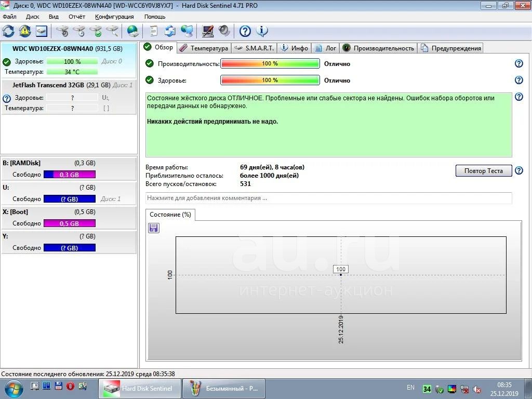Select the WDC WD10EZEX-08WN4A0 disk
Image resolution: width=532 pixels, height=399 pixels.
pyautogui.click(x=69, y=60)
